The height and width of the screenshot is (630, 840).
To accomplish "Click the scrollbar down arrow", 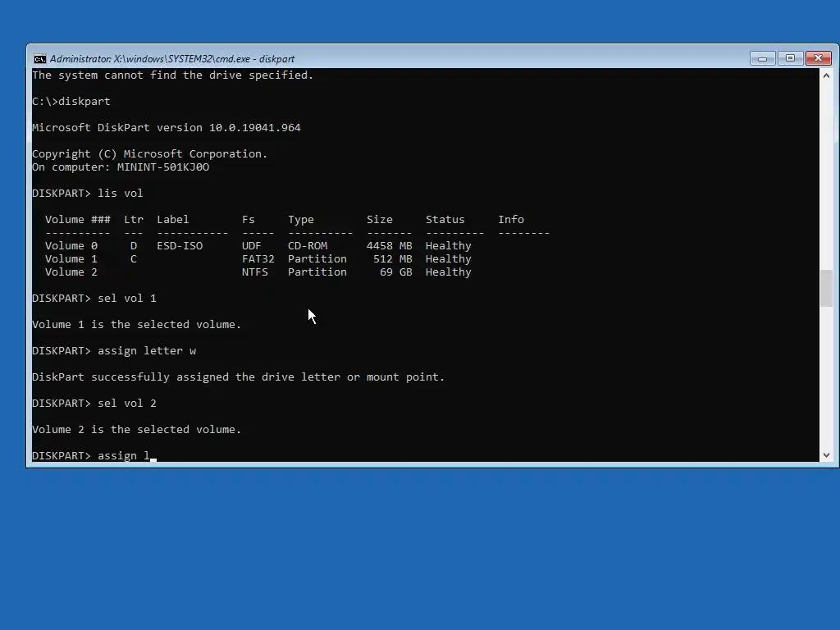I will [826, 454].
